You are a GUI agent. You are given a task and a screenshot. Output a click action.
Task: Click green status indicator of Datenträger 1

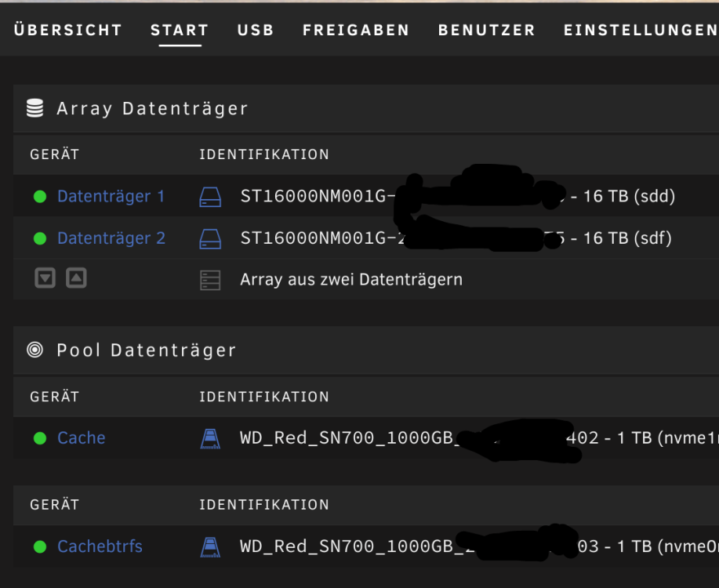coord(40,197)
